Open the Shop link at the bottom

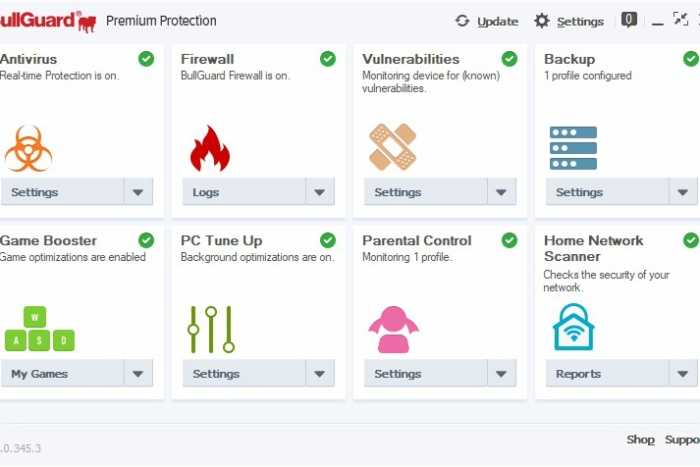pyautogui.click(x=640, y=439)
